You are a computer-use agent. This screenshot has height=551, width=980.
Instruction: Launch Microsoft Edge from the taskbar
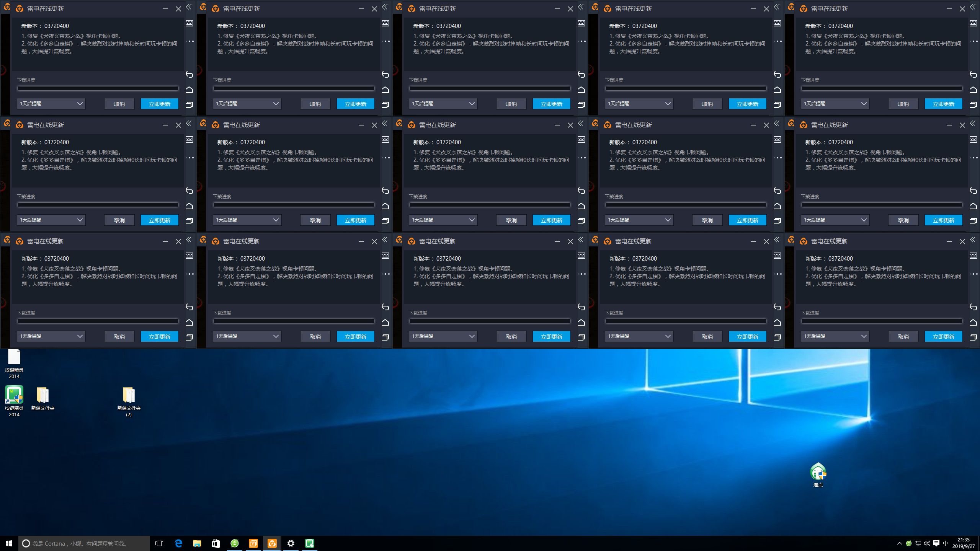coord(178,543)
